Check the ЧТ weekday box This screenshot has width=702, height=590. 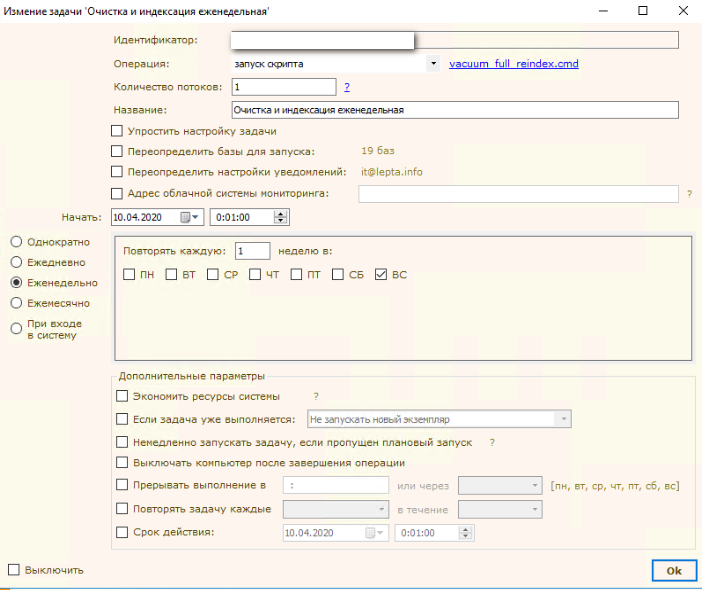coord(255,274)
